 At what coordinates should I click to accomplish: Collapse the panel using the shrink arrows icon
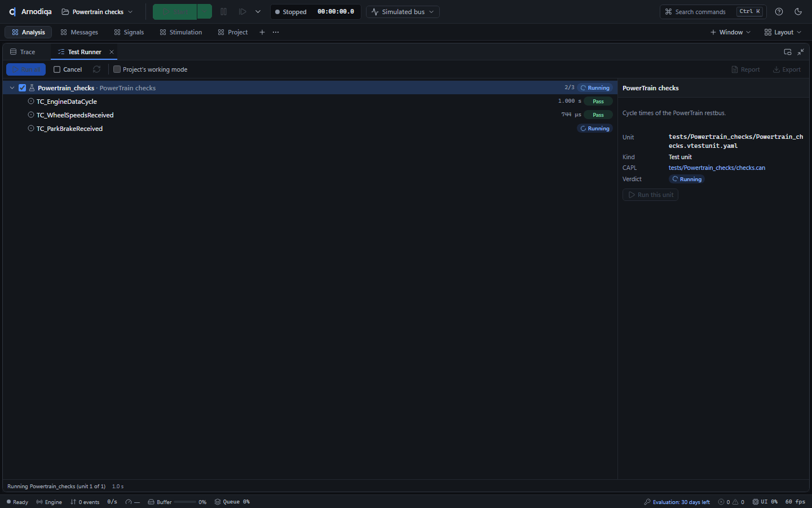(x=801, y=52)
